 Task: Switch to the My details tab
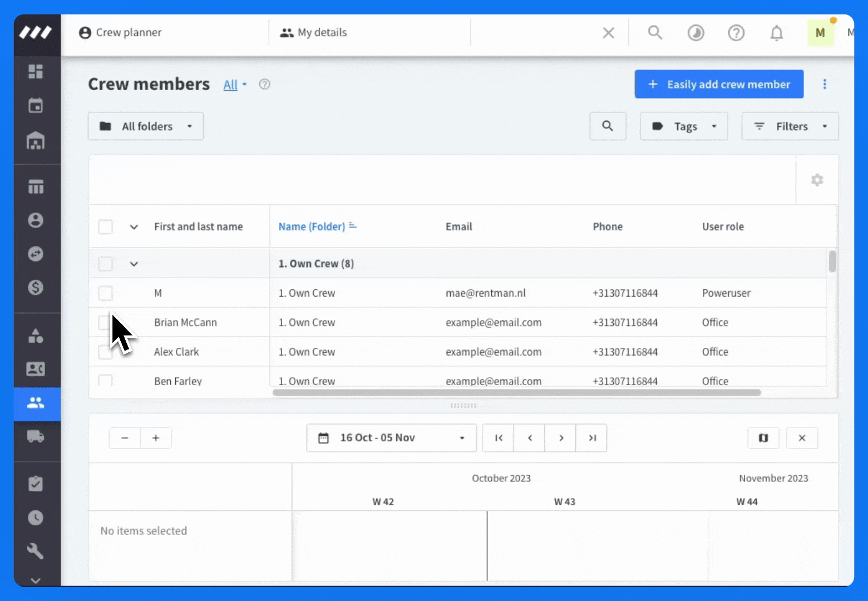coord(314,33)
